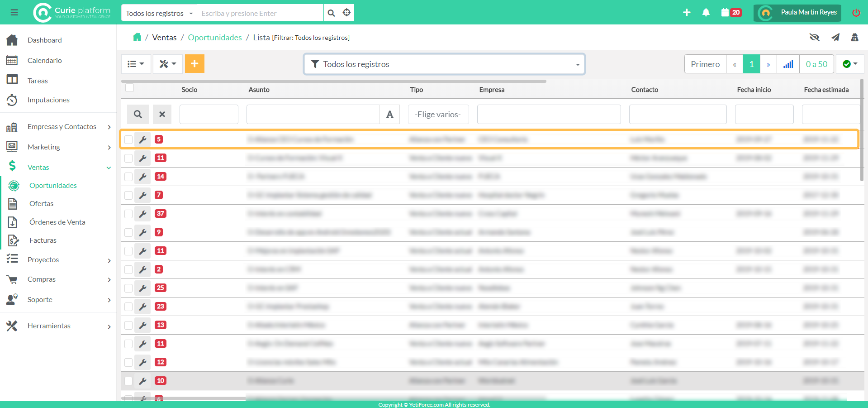
Task: Open the 'Todos los registros' filter dropdown
Action: click(x=444, y=64)
